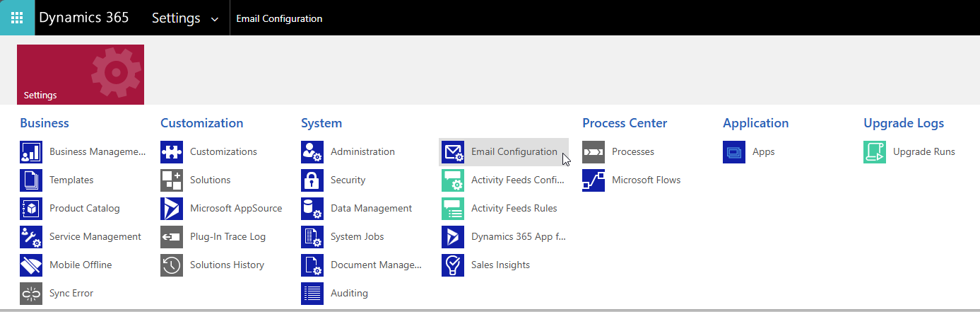Click the Product Catalog icon
980x312 pixels.
click(x=31, y=209)
